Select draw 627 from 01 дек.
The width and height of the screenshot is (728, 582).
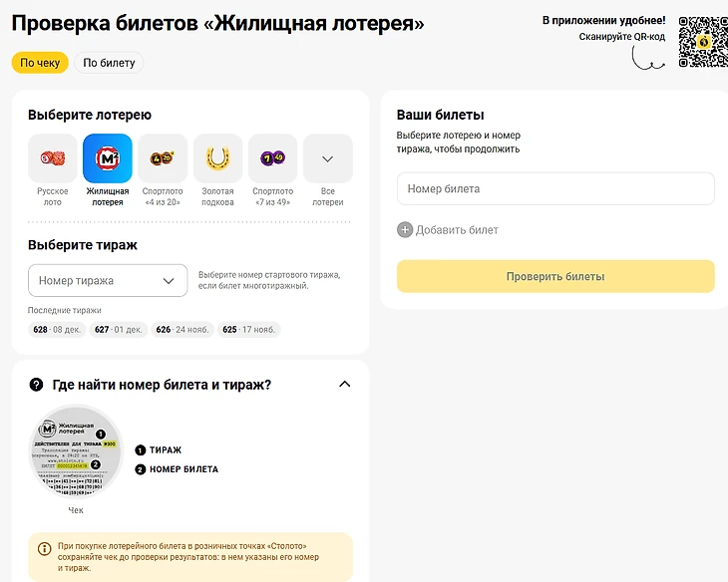(x=119, y=330)
